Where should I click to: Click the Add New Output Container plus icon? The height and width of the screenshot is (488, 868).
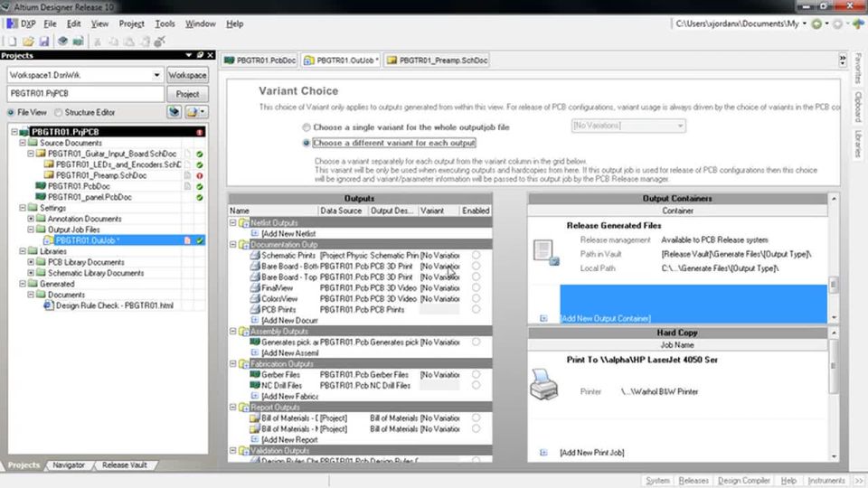(543, 318)
